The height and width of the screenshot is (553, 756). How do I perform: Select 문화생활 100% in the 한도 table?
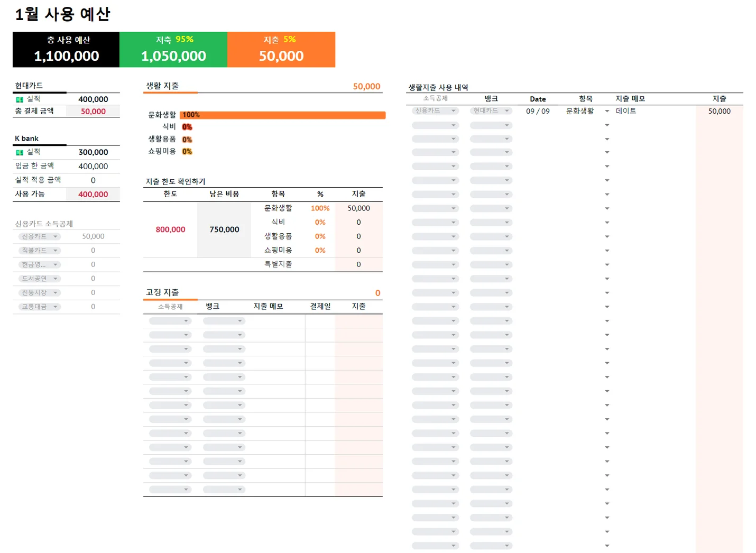(x=320, y=208)
